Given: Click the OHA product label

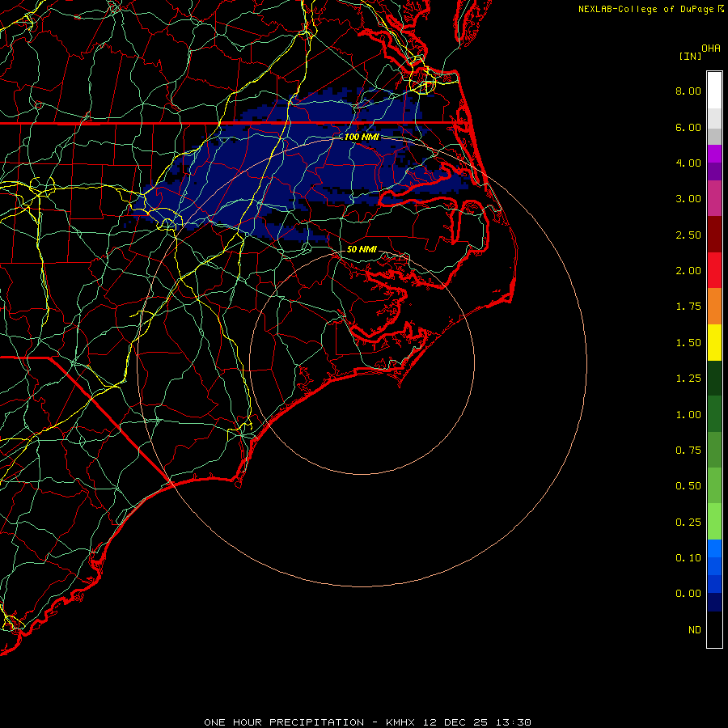Looking at the screenshot, I should 711,48.
